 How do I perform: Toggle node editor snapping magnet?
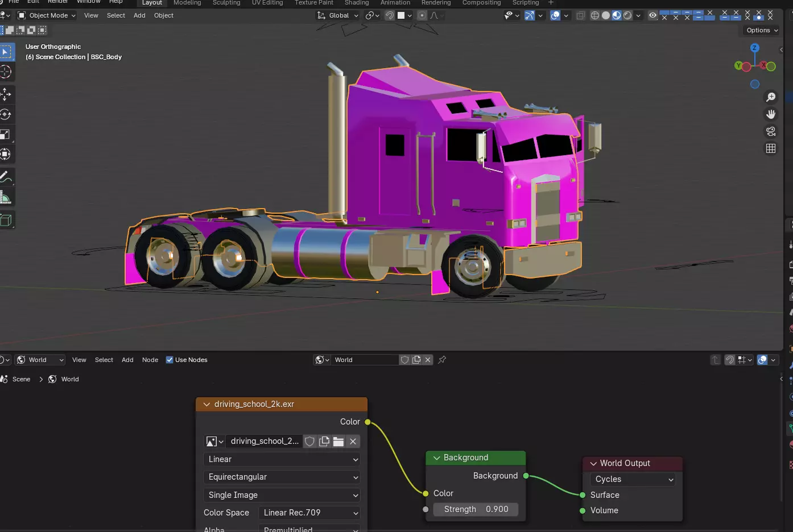(730, 360)
